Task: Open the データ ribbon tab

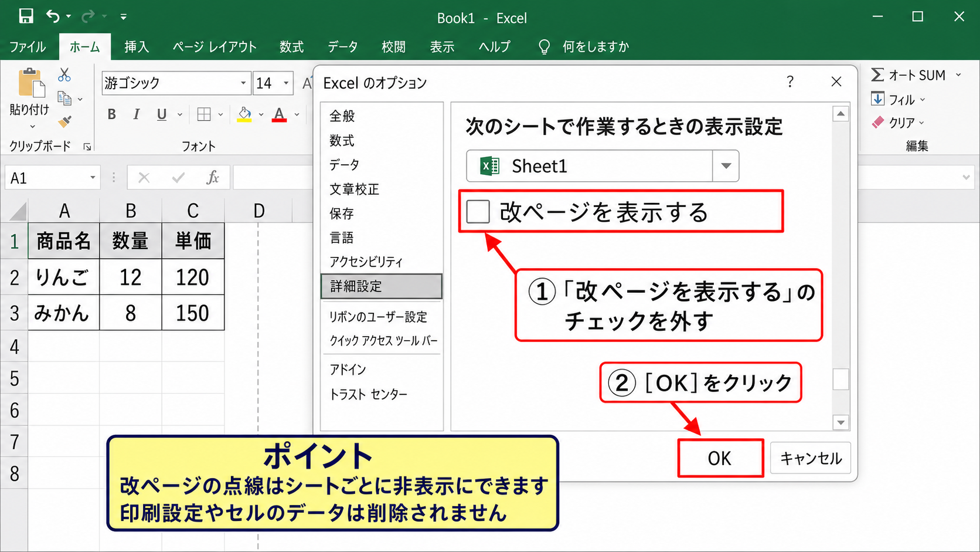Action: pyautogui.click(x=343, y=47)
